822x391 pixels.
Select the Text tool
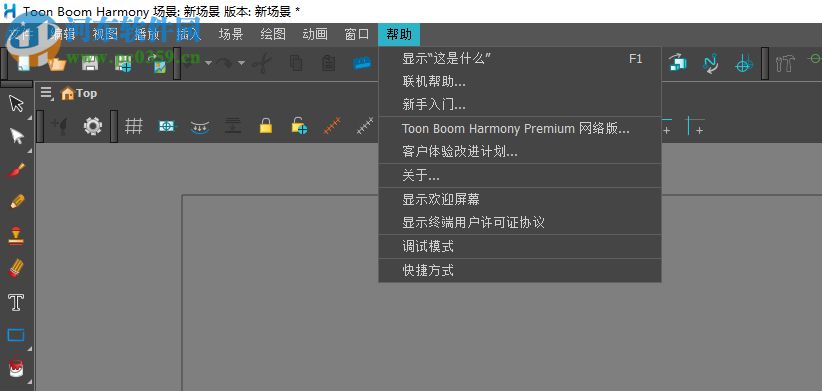[16, 302]
